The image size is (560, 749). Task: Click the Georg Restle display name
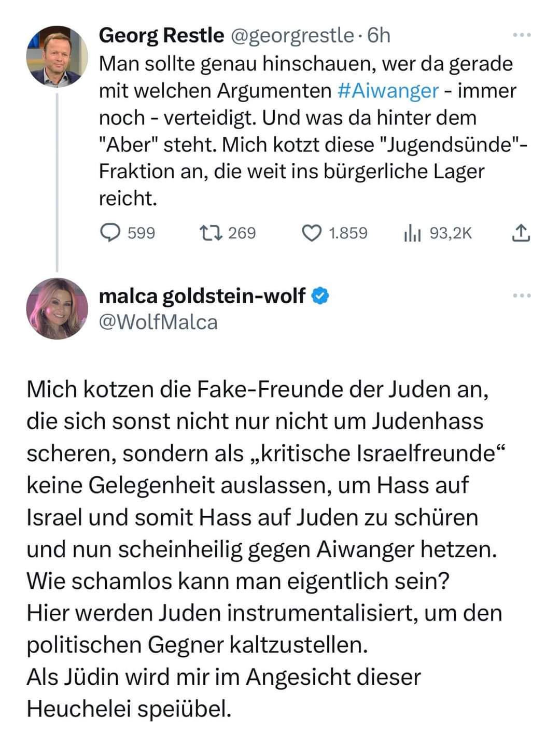(161, 35)
